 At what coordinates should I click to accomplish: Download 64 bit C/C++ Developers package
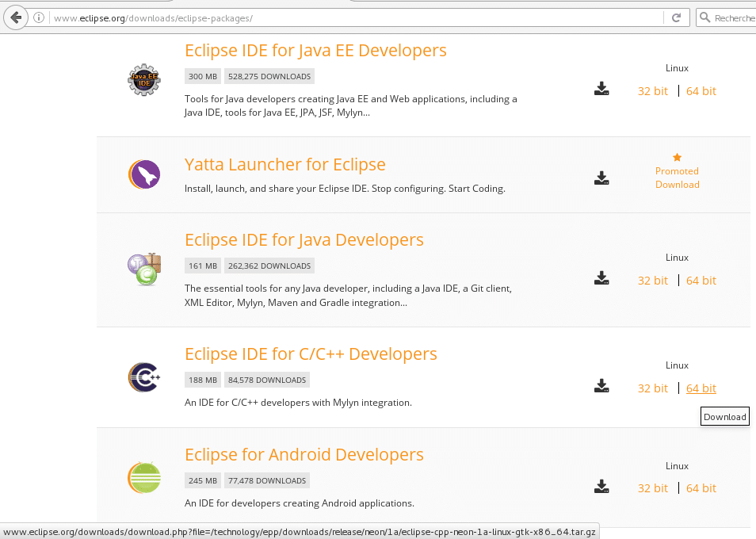[701, 388]
